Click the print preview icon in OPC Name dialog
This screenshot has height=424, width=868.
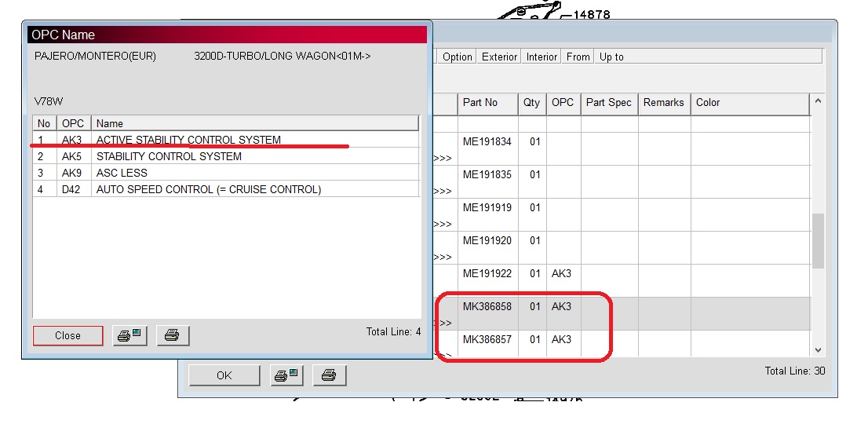tap(129, 335)
